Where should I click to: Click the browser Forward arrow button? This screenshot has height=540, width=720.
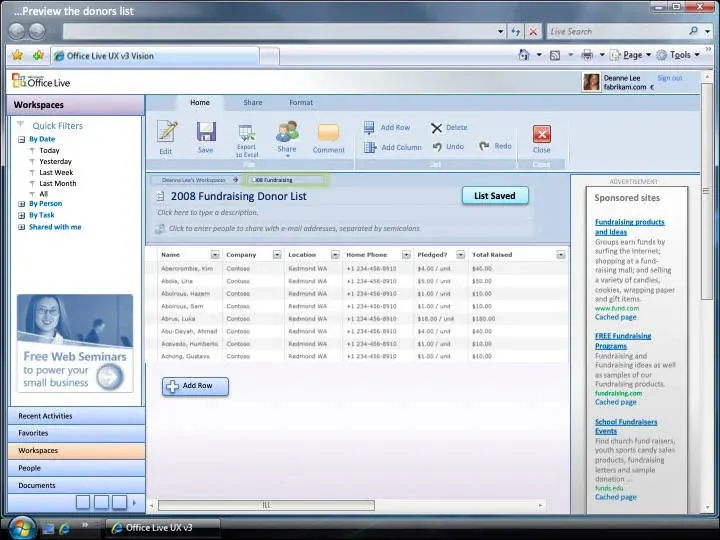coord(37,31)
